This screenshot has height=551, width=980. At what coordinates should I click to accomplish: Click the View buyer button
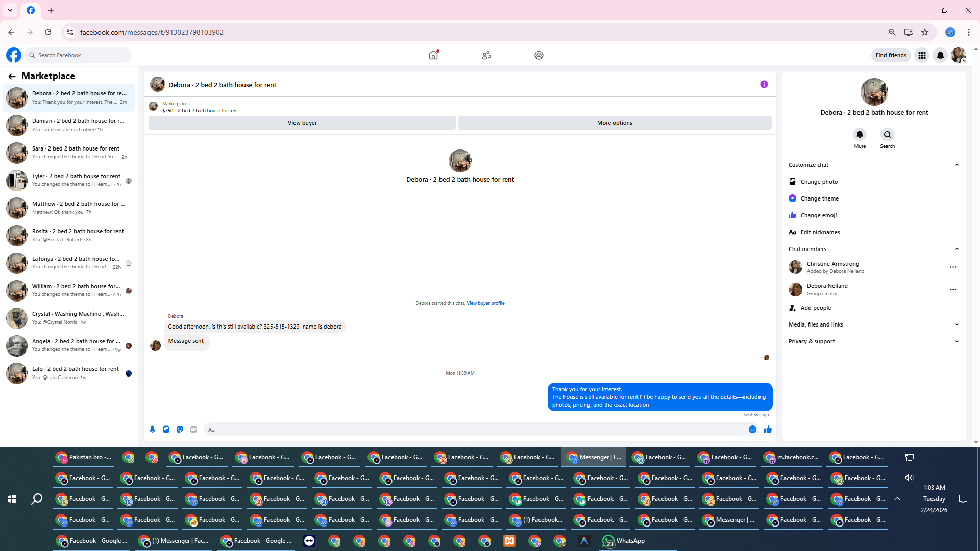pyautogui.click(x=302, y=123)
